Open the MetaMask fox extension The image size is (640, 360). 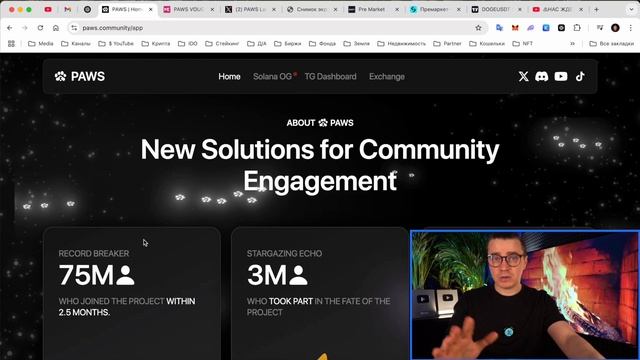click(515, 28)
